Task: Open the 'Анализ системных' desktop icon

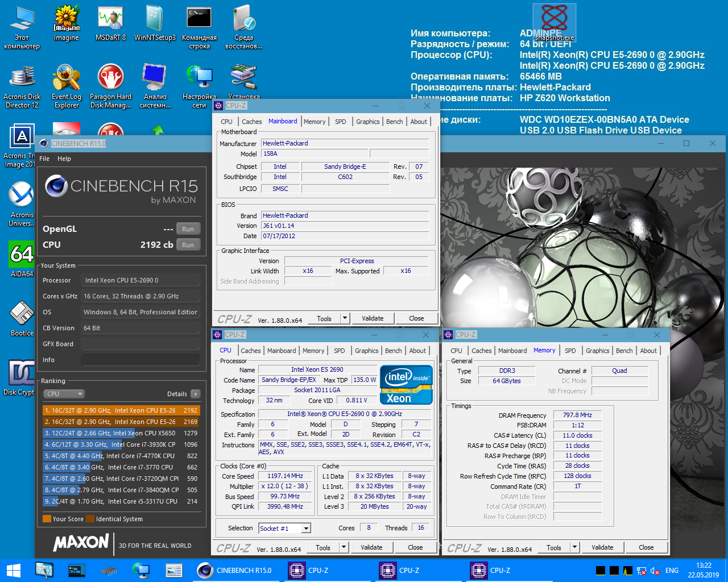Action: pos(155,86)
